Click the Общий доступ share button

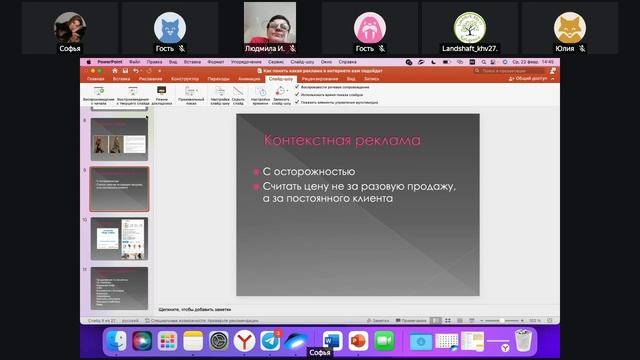coord(528,78)
